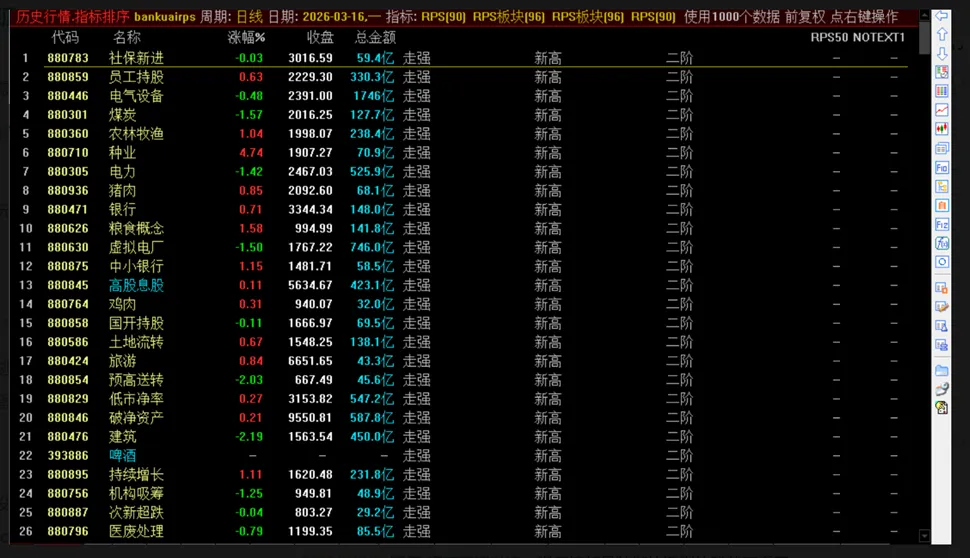Open the f(x) formula icon
The height and width of the screenshot is (558, 970).
(x=942, y=243)
